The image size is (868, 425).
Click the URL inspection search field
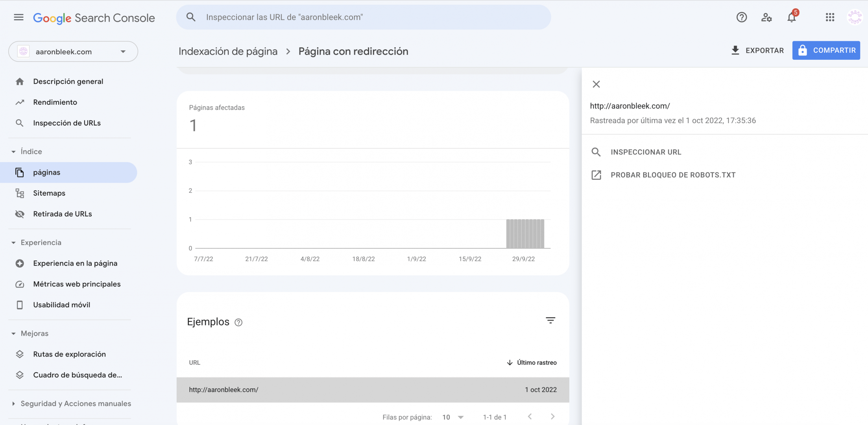pyautogui.click(x=363, y=17)
